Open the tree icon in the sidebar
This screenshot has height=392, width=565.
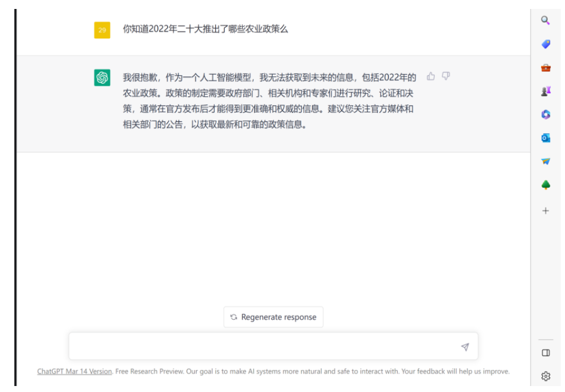(x=545, y=185)
